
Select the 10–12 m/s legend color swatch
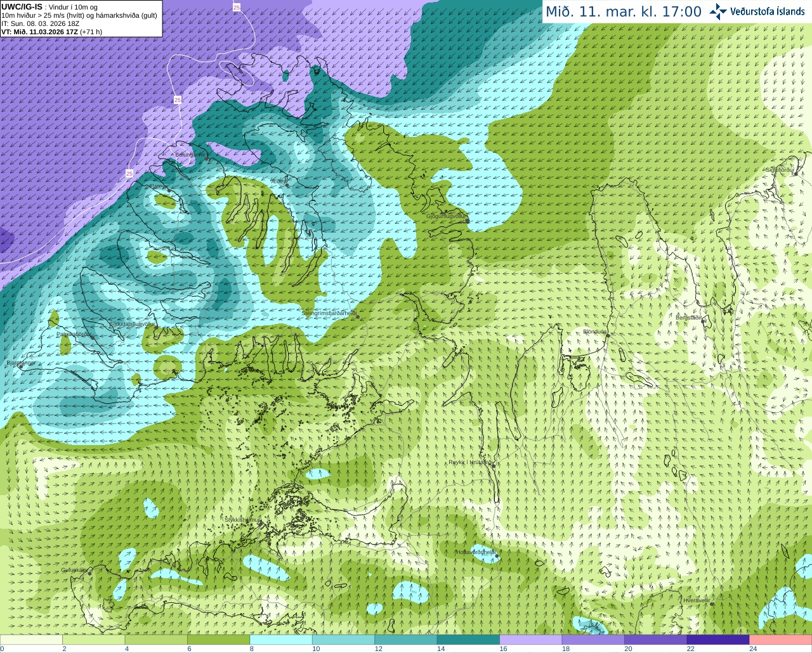tap(343, 640)
